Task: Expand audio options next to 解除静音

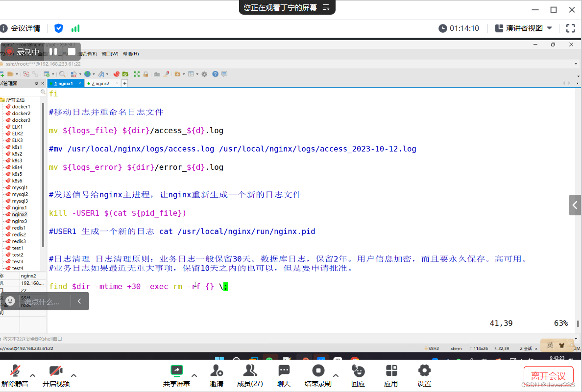Action: click(x=33, y=375)
